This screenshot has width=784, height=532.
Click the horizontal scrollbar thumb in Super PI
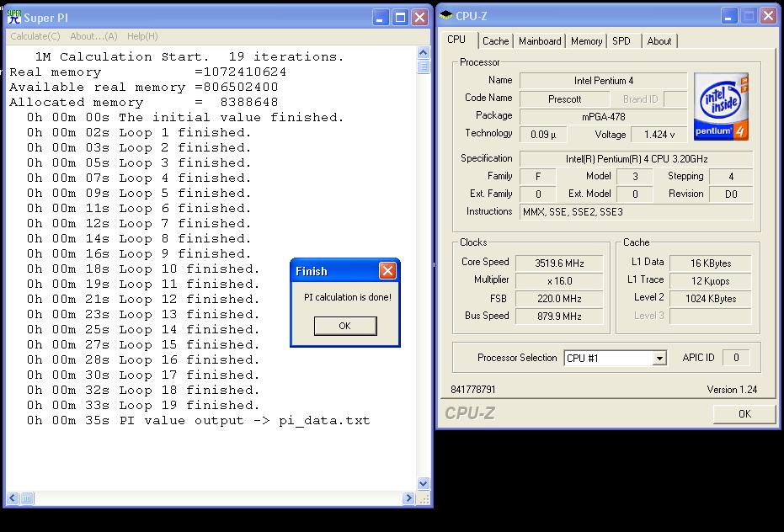click(x=27, y=498)
